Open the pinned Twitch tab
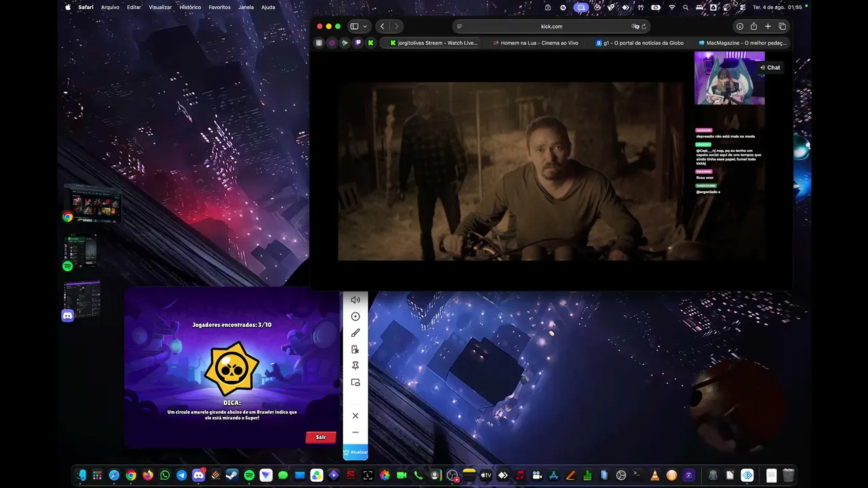 coord(357,43)
